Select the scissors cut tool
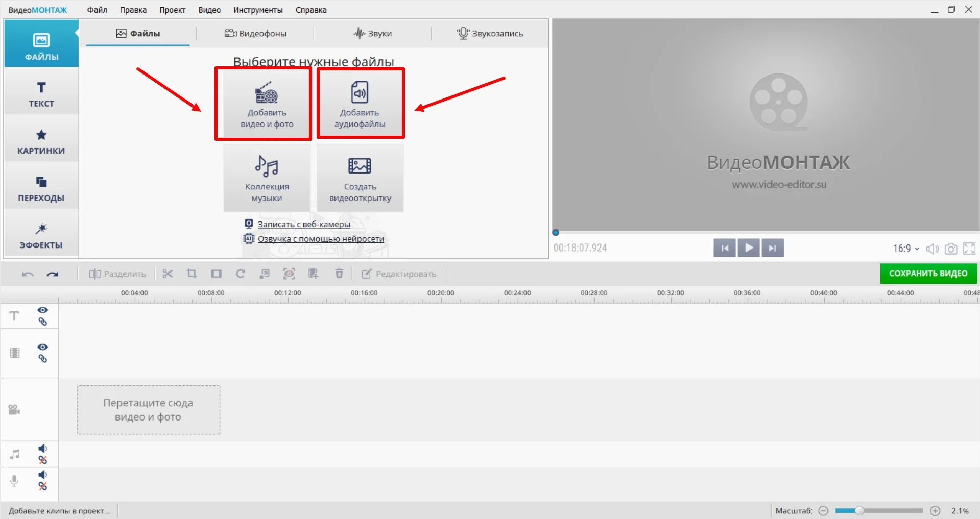Viewport: 980px width, 519px height. click(x=168, y=274)
